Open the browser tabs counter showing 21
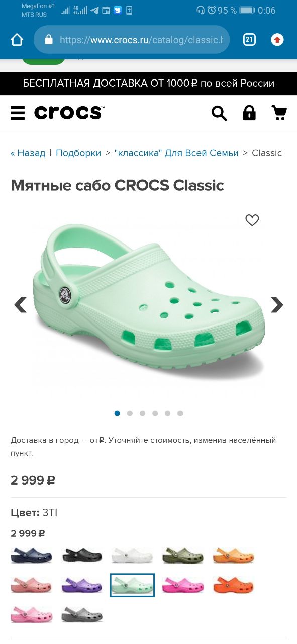Screen dimensions: 297x644 coord(249,40)
